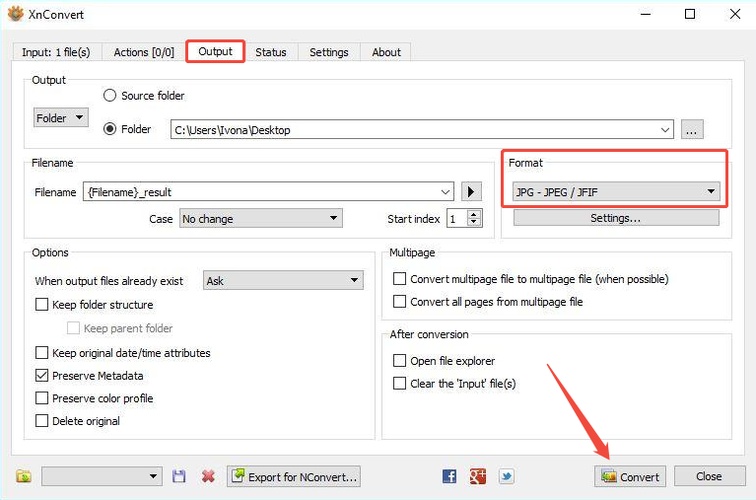This screenshot has height=500, width=756.
Task: Open the Google Plus share icon
Action: (478, 476)
